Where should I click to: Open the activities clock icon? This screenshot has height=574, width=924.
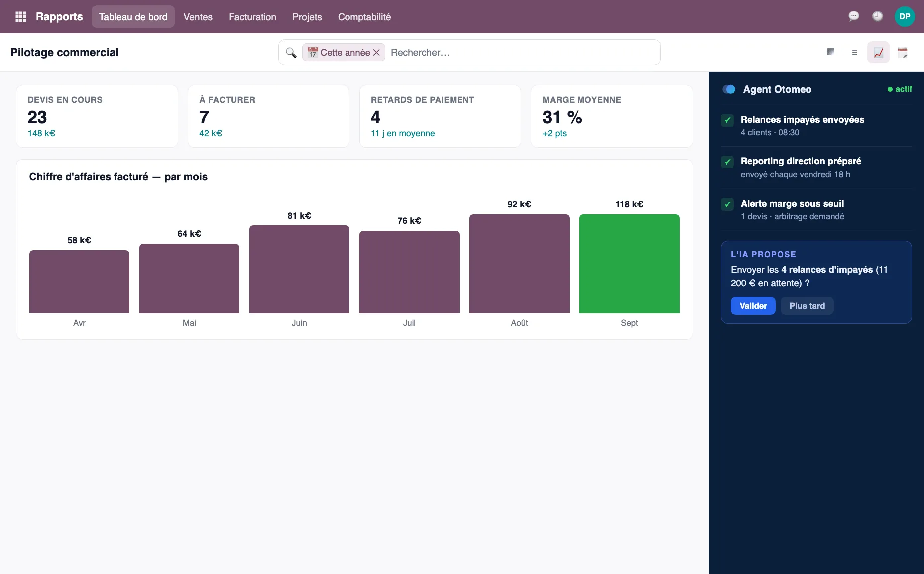point(878,16)
